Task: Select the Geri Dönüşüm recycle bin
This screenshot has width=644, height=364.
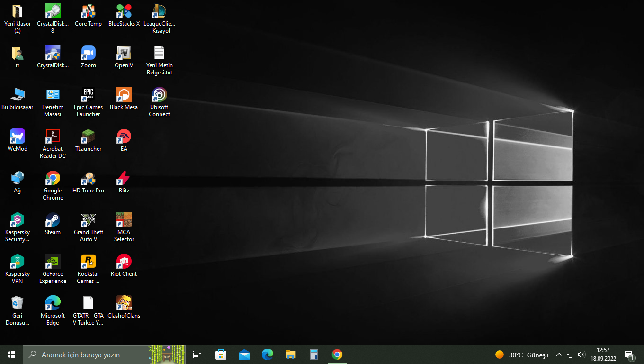Action: tap(18, 303)
